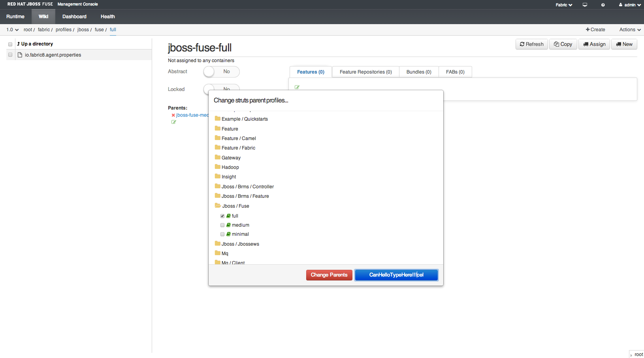
Task: Check the minimal profile checkbox
Action: tap(222, 234)
